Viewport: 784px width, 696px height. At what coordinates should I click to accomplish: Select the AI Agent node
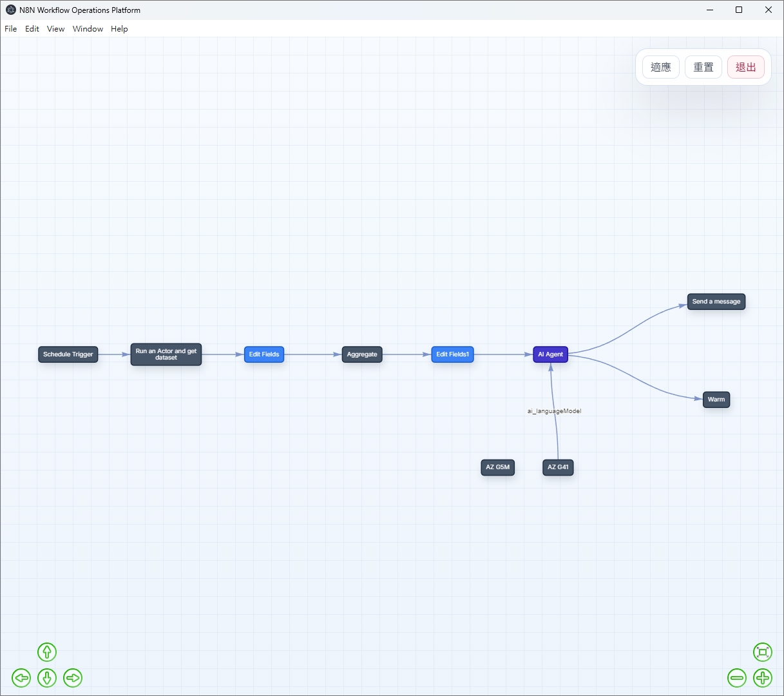coord(551,354)
